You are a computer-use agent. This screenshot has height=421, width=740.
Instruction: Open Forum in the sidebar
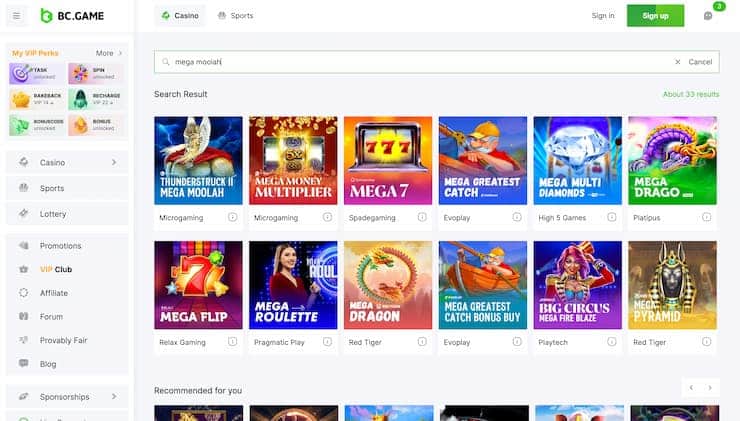(67, 317)
